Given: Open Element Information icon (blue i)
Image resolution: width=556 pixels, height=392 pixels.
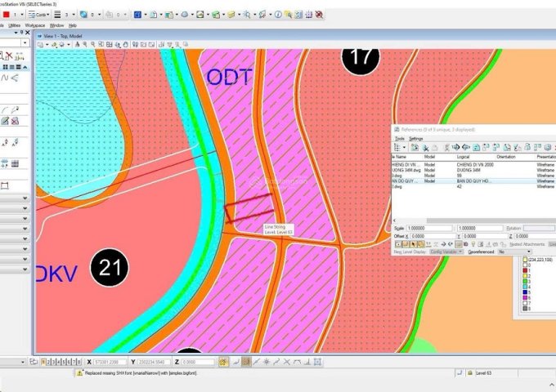Looking at the screenshot, I should click(x=278, y=15).
